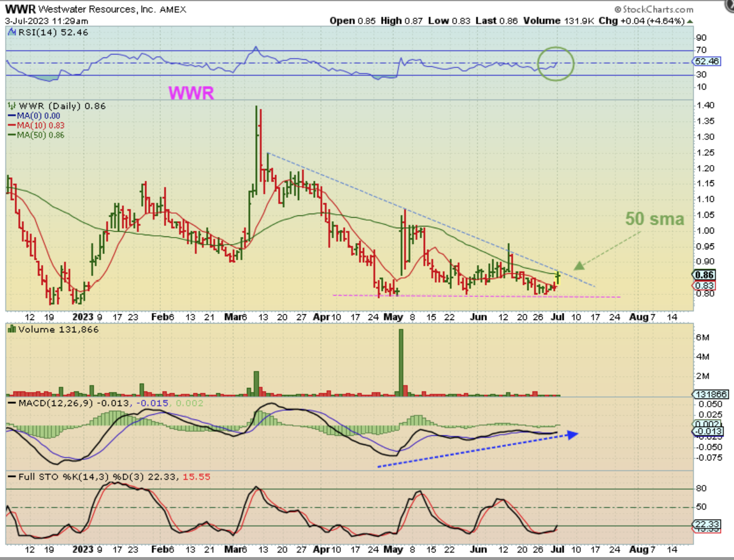Click the 52.46 RSI value tag
734x560 pixels.
coord(707,61)
